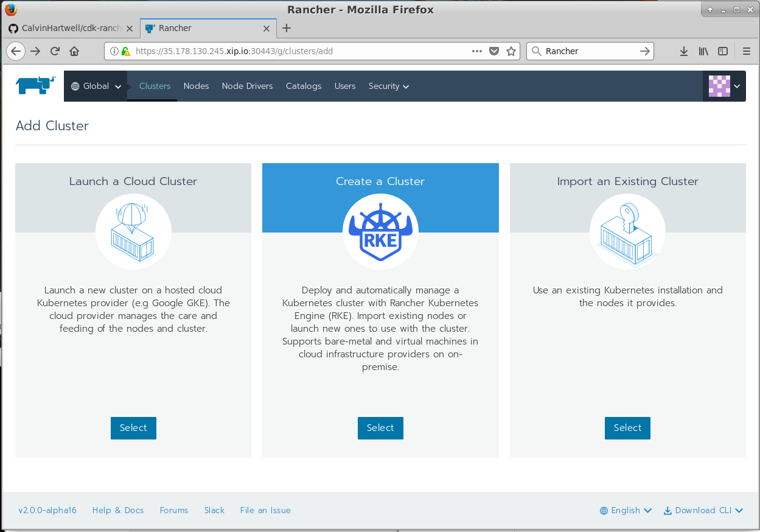Expand the Global scope dropdown
760x532 pixels.
96,86
